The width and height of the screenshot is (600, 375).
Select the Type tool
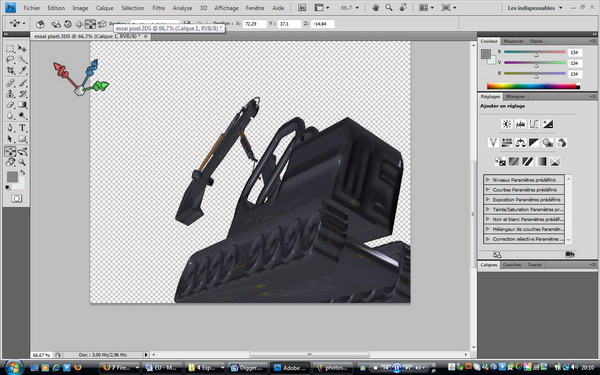point(22,128)
